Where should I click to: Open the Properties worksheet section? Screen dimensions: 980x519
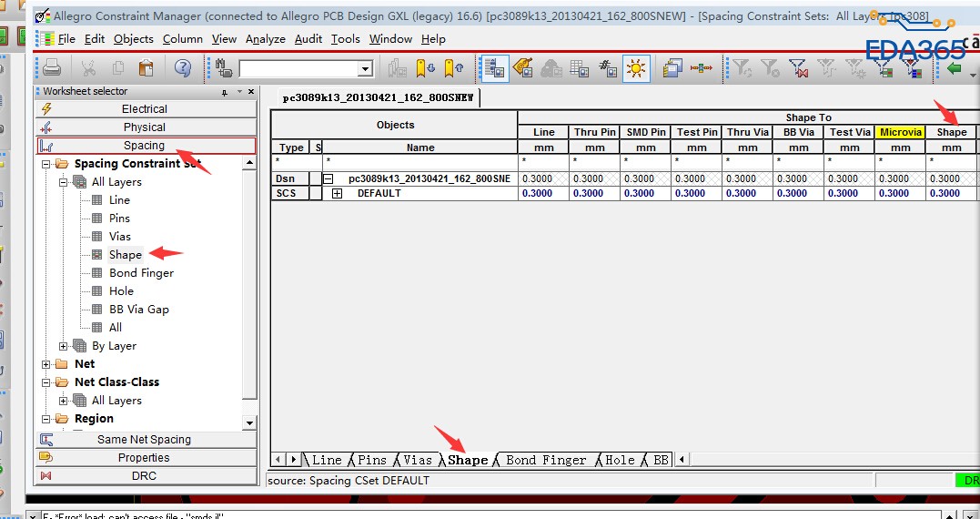pos(146,458)
